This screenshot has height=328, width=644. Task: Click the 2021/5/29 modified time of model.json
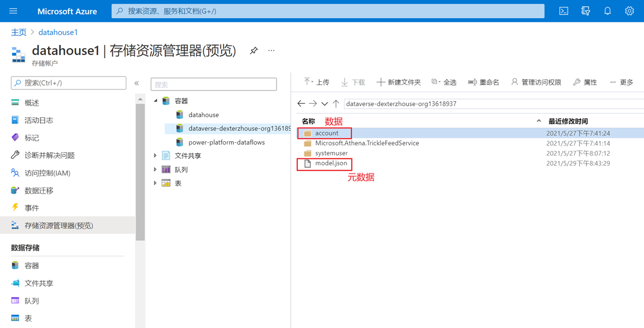click(578, 163)
